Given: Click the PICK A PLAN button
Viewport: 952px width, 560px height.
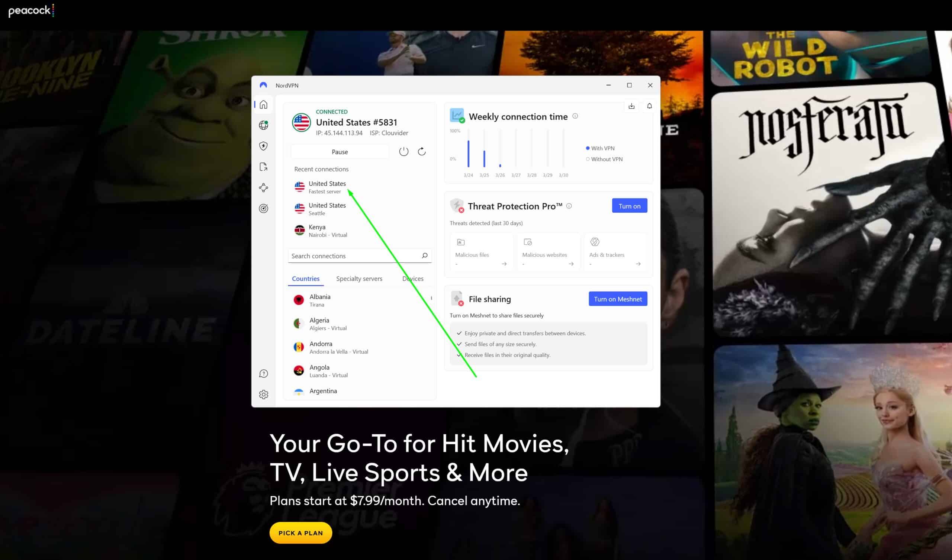Looking at the screenshot, I should point(301,533).
